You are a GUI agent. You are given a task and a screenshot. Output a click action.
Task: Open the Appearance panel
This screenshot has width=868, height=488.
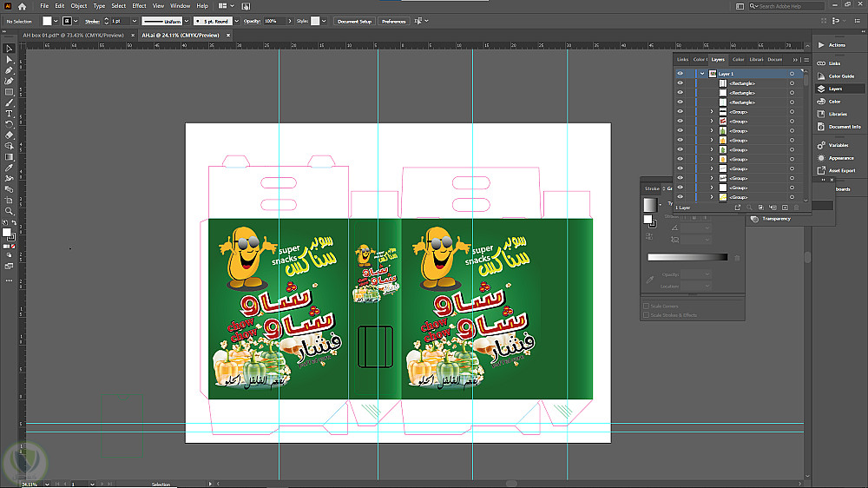pyautogui.click(x=841, y=158)
